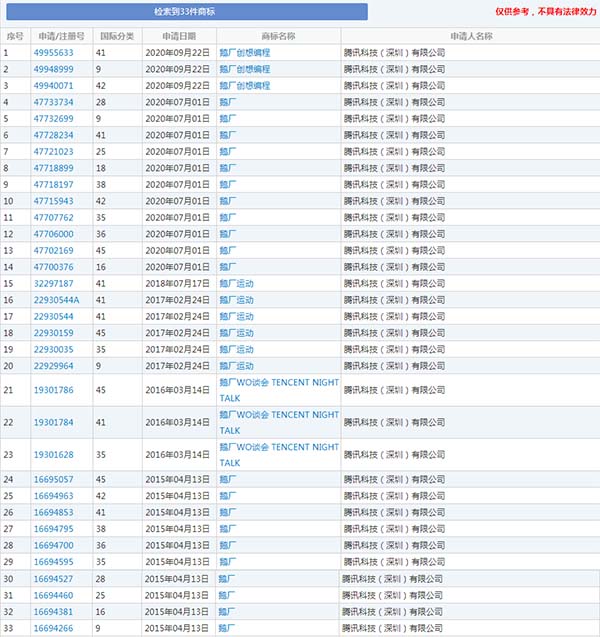Select application date cell of row 15
The width and height of the screenshot is (600, 637).
pyautogui.click(x=178, y=284)
